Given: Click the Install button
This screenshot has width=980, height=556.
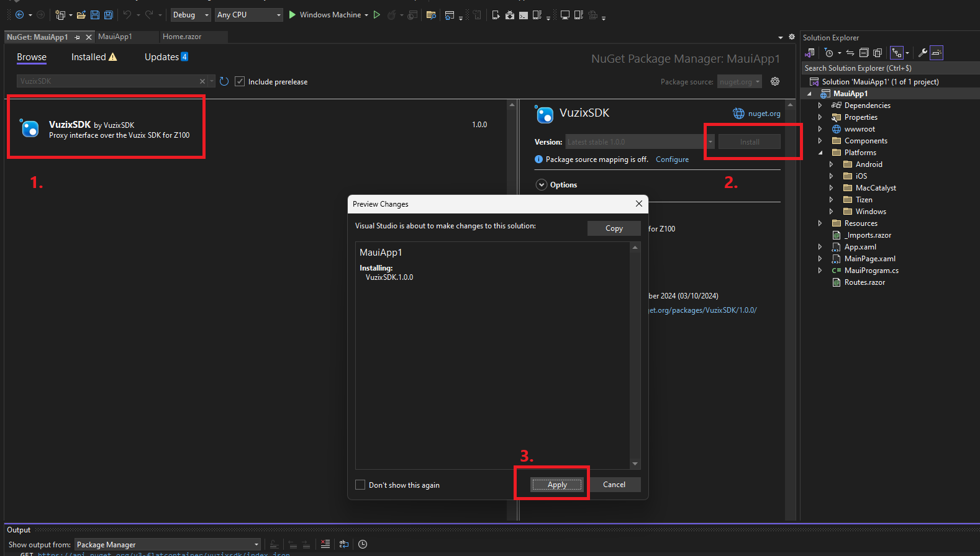Looking at the screenshot, I should point(750,142).
